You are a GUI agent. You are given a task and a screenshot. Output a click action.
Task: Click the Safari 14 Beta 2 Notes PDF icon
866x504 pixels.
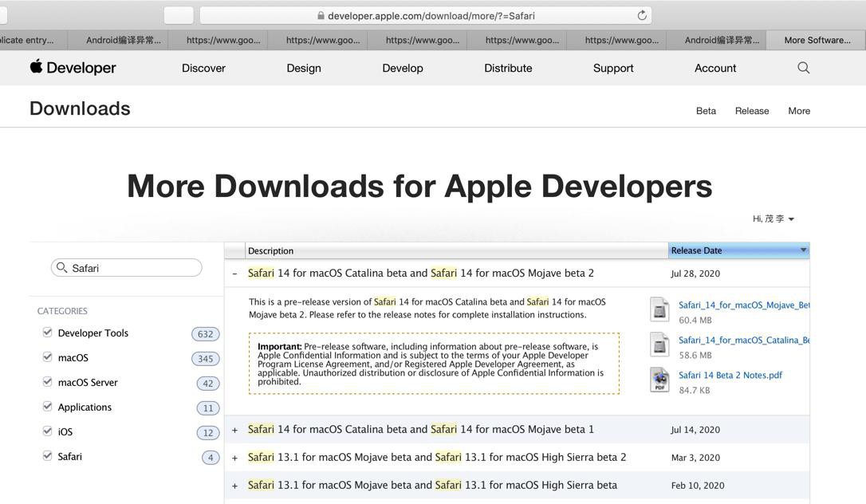tap(659, 380)
